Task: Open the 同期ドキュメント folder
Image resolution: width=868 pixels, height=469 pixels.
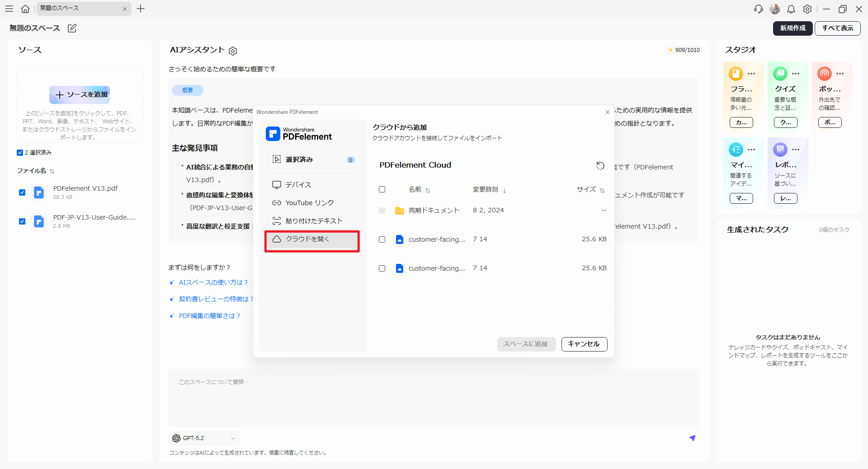Action: click(434, 211)
